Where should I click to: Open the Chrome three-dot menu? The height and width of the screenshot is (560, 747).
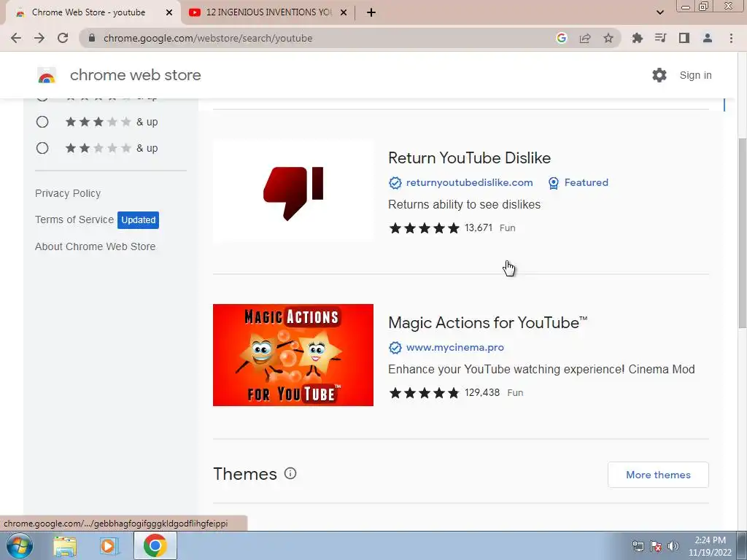[x=731, y=38]
